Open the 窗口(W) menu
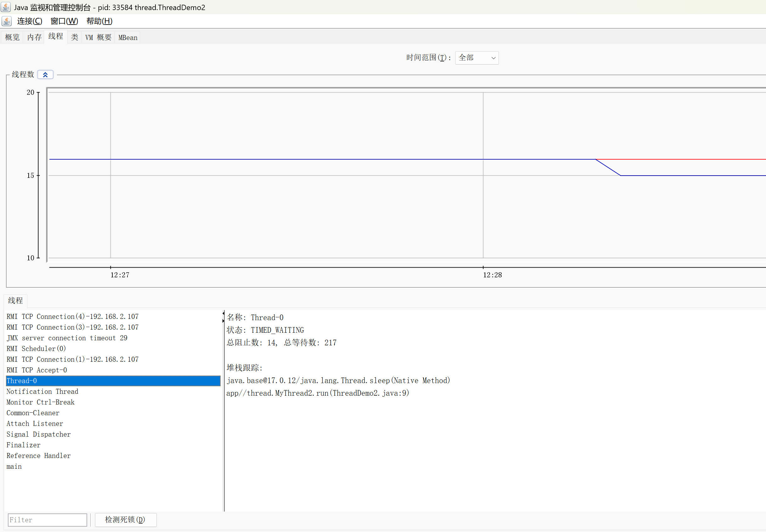This screenshot has height=532, width=766. [x=64, y=21]
